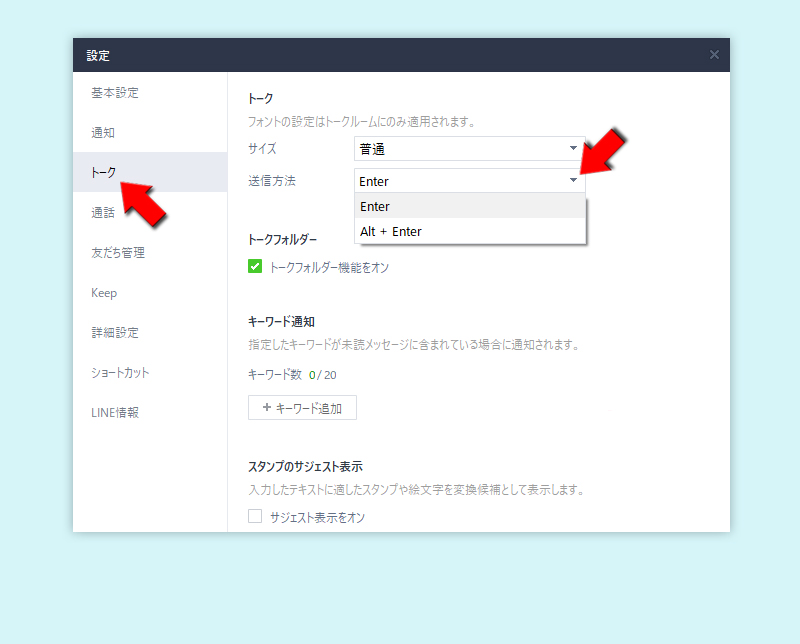This screenshot has height=644, width=800.
Task: Switch to the 通話 settings section
Action: (104, 212)
